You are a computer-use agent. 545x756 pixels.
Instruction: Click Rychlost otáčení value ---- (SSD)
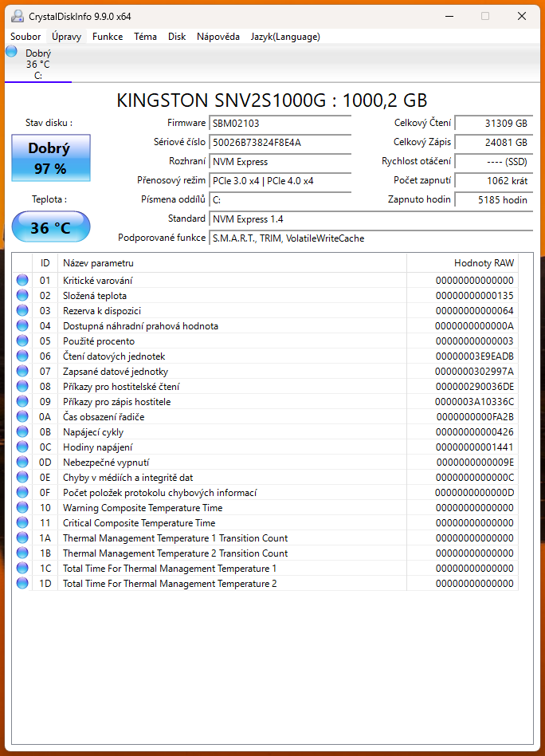coord(494,162)
